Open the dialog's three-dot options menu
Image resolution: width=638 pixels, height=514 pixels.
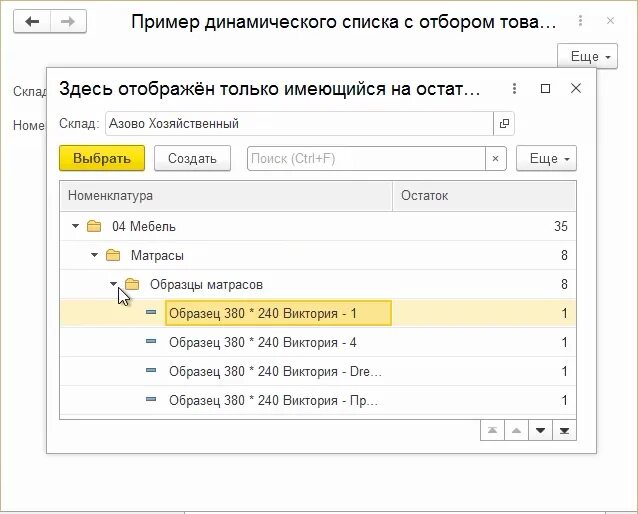pos(514,89)
